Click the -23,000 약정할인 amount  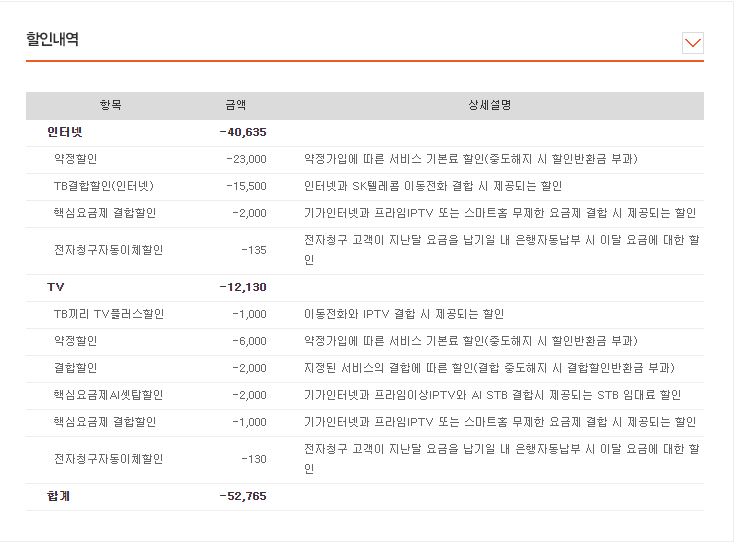coord(246,159)
